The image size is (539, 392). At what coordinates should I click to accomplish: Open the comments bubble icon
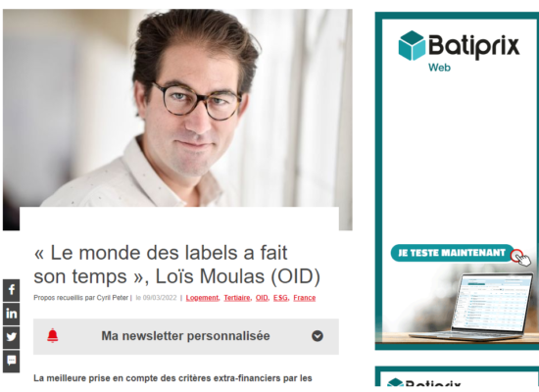tap(12, 361)
